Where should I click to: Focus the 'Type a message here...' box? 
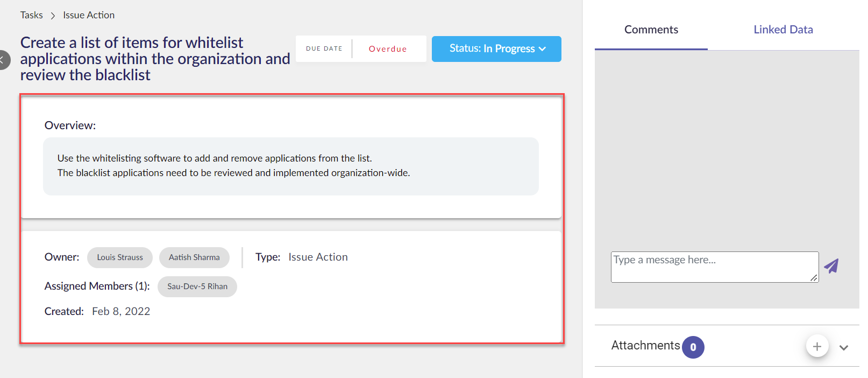click(x=715, y=267)
